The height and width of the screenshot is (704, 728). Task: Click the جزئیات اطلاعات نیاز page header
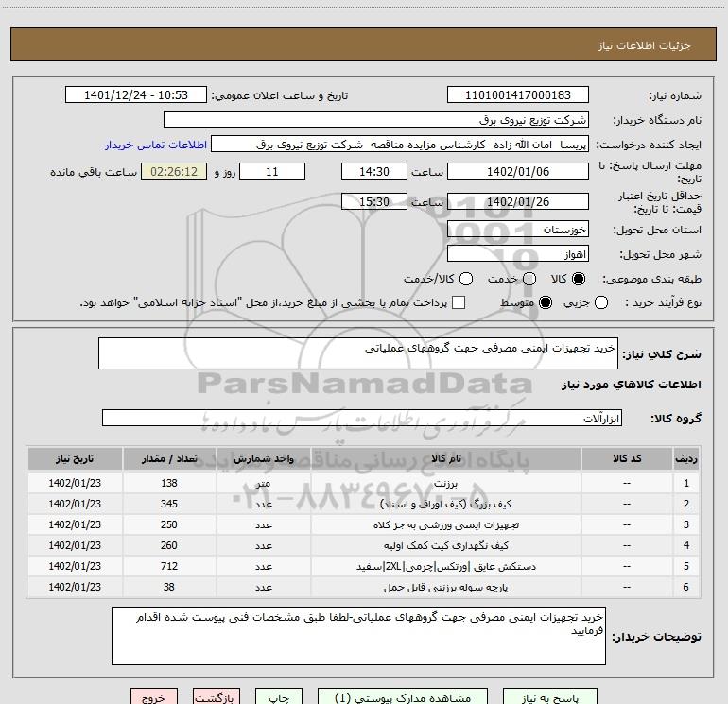[x=644, y=45]
